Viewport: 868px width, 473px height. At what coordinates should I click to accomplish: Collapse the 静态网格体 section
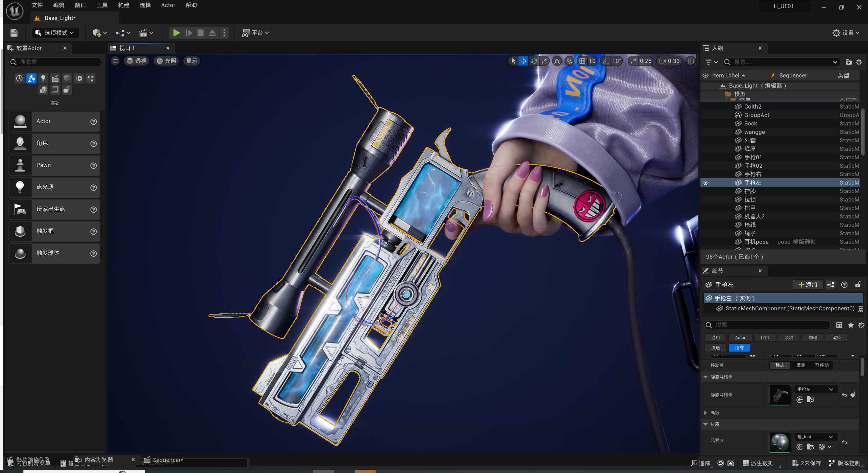click(x=705, y=377)
